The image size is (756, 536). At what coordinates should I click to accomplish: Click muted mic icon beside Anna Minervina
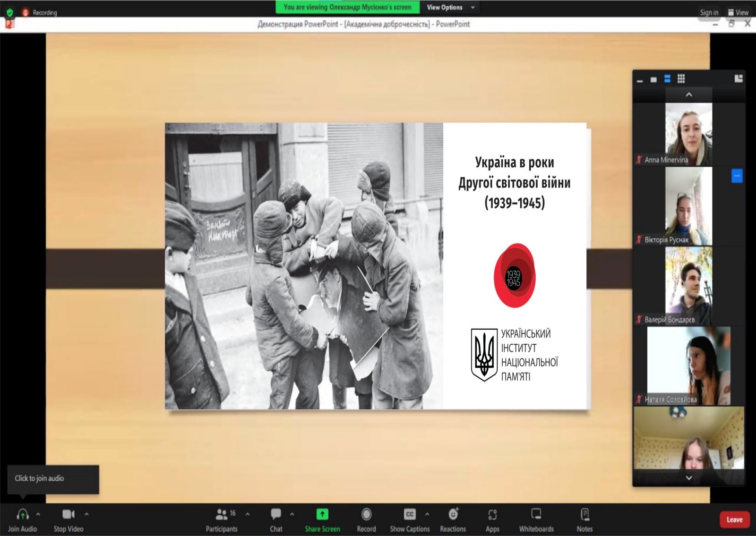coord(639,160)
